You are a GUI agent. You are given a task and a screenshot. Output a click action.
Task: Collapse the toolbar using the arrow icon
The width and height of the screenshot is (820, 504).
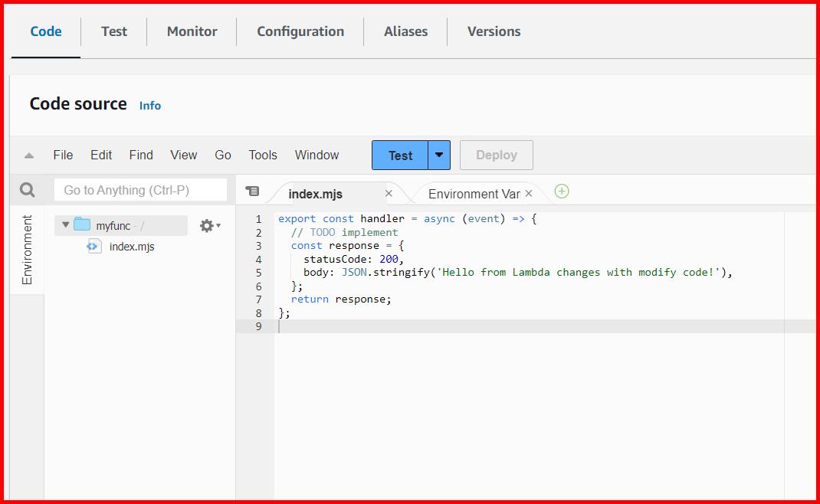coord(28,154)
